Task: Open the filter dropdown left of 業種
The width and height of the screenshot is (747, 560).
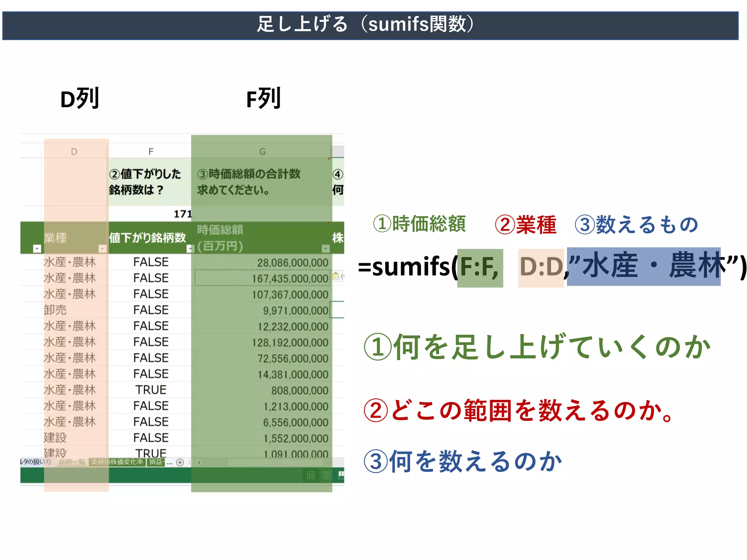Action: (x=37, y=249)
